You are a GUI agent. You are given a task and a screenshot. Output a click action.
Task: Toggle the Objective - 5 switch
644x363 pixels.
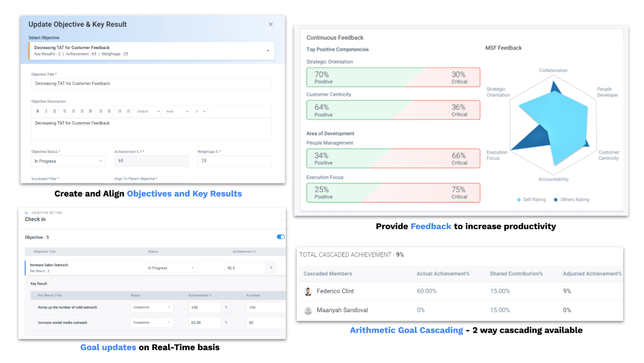tap(280, 237)
